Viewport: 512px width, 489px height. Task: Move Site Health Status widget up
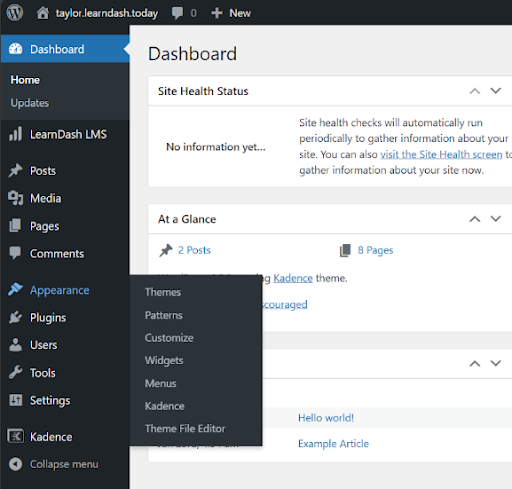475,91
